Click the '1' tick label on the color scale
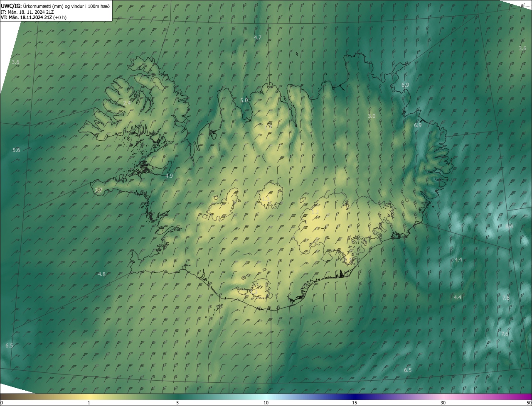This screenshot has height=406, width=532. [89, 403]
